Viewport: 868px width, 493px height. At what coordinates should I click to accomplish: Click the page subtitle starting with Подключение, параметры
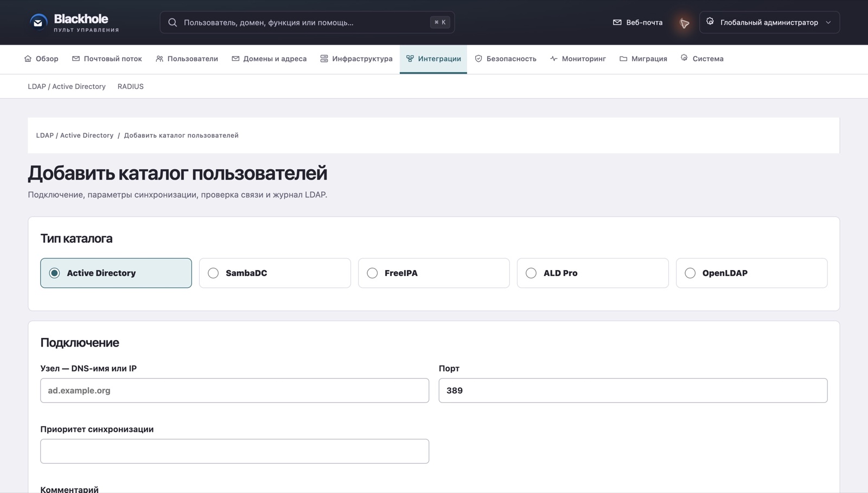177,195
